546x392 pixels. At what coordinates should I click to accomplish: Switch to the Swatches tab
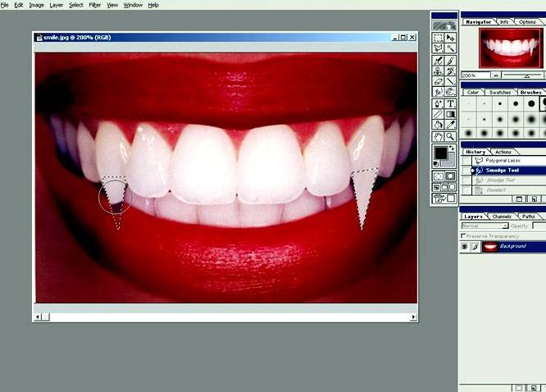point(499,93)
